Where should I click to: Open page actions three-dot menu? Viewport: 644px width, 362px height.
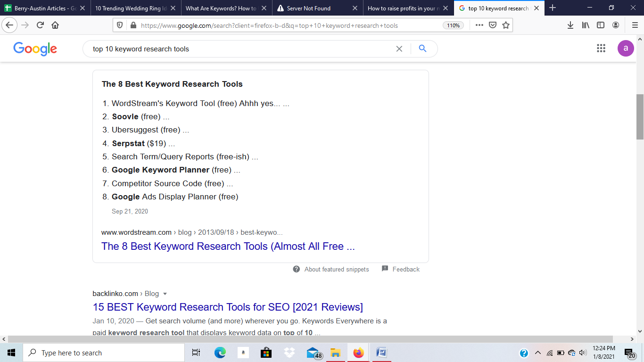(x=479, y=25)
